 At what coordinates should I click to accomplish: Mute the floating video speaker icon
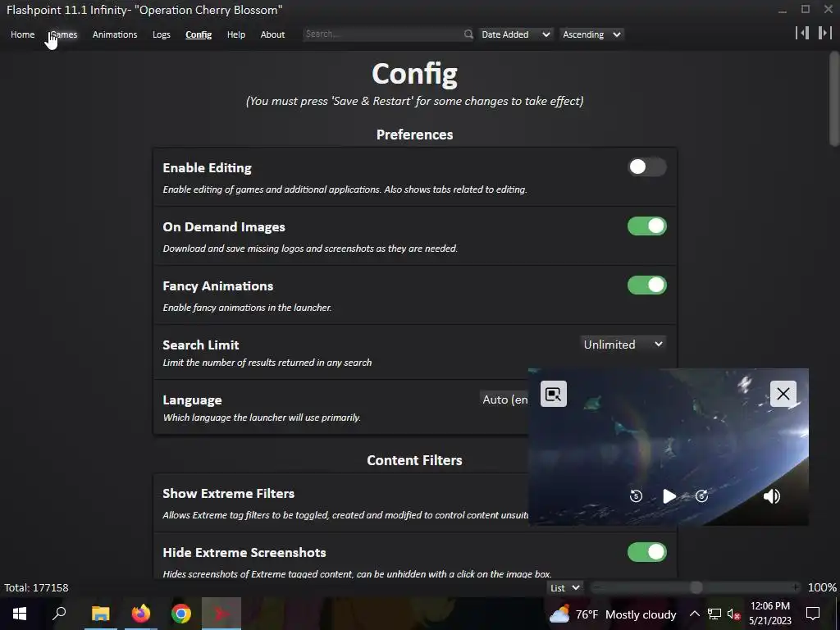click(771, 496)
